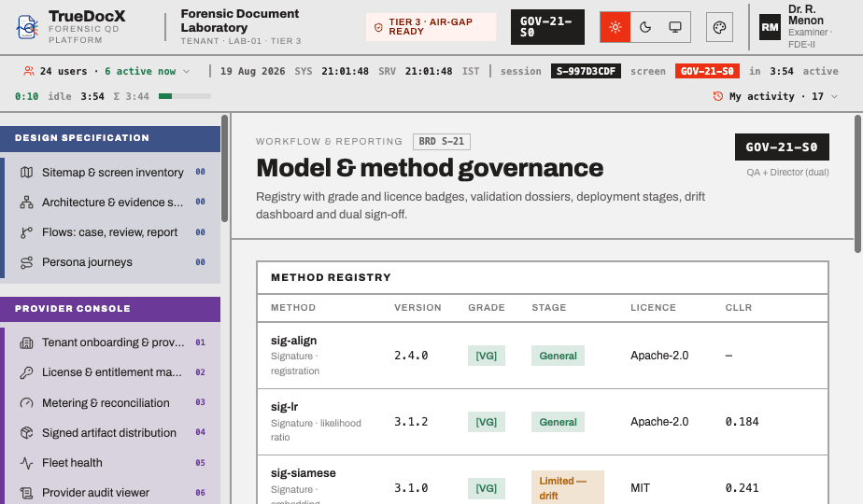Open License & entitlement management
The width and height of the screenshot is (863, 504).
[x=112, y=372]
